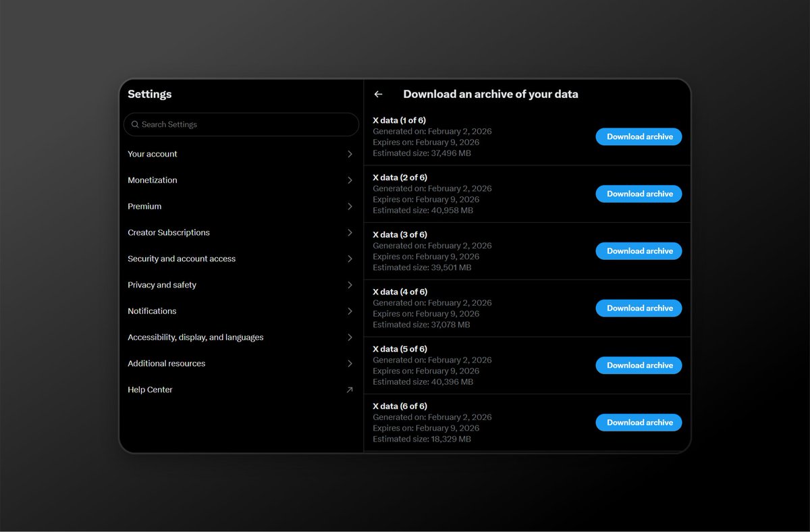Image resolution: width=810 pixels, height=532 pixels.
Task: Click the Help Center external link arrow
Action: point(349,390)
